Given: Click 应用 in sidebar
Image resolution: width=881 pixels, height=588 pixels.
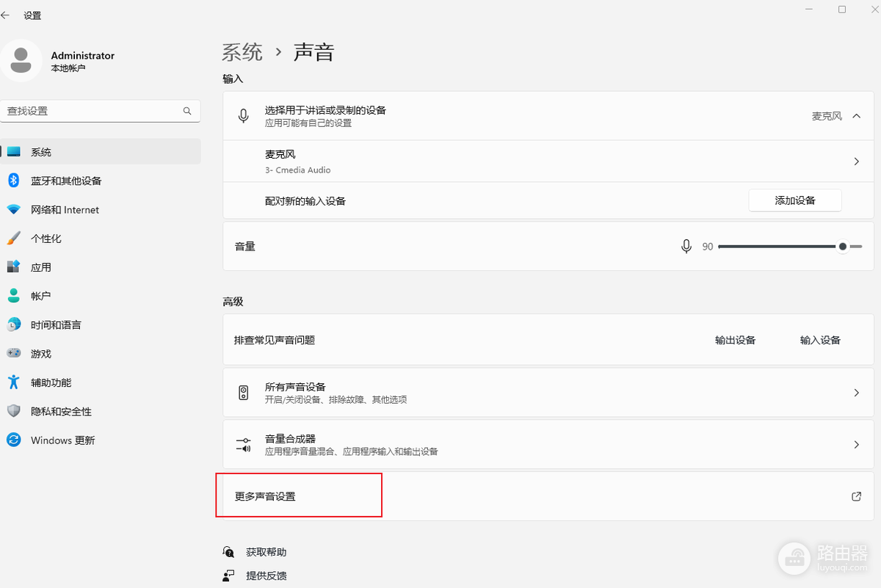Looking at the screenshot, I should (x=101, y=267).
